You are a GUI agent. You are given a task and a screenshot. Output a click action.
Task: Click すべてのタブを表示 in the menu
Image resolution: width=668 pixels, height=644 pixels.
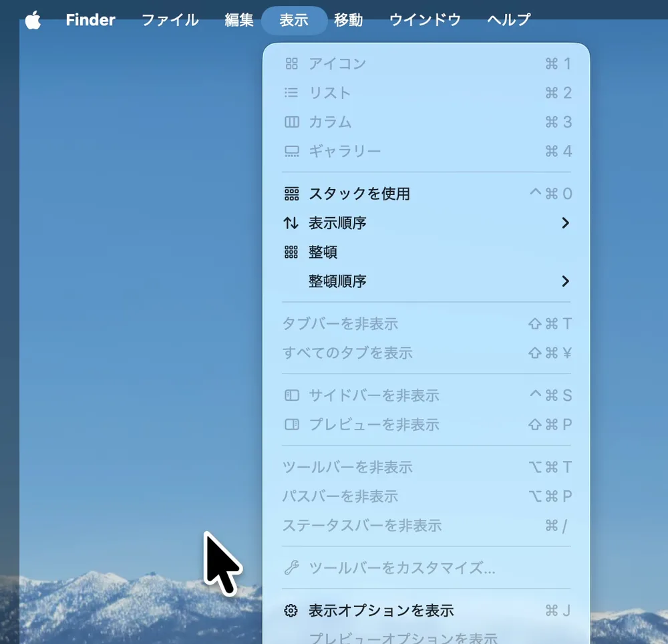click(x=426, y=353)
